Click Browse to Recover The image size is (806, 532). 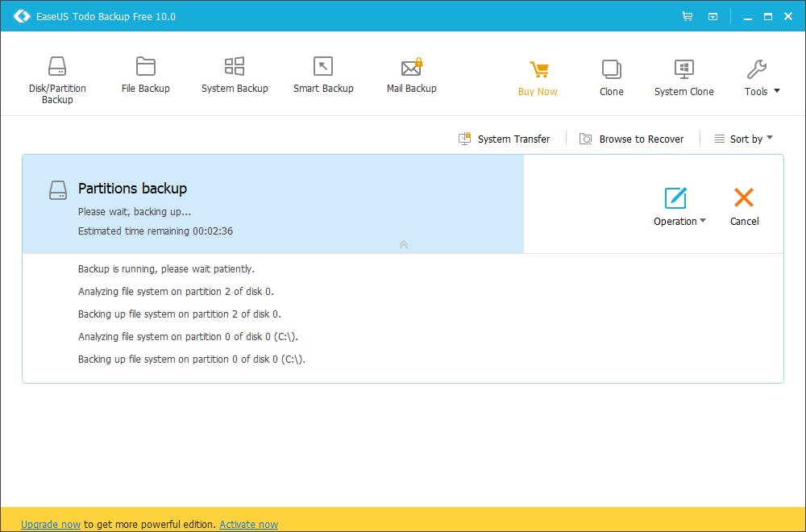pyautogui.click(x=631, y=139)
